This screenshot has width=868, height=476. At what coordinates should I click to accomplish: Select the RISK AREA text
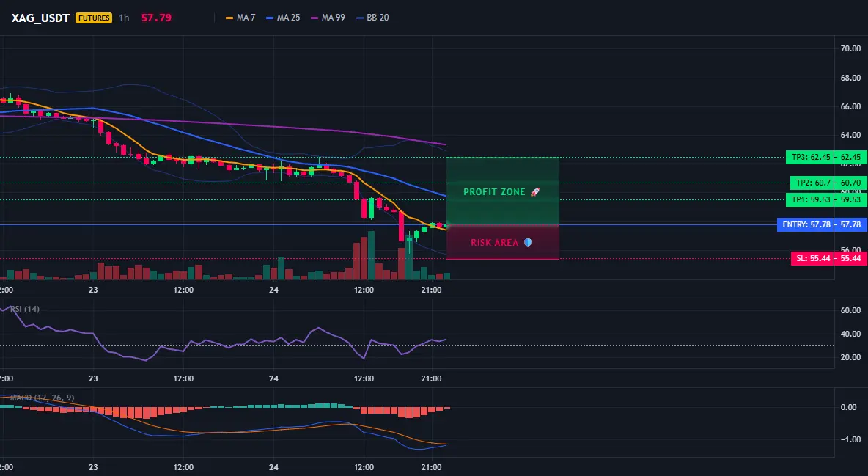click(x=494, y=243)
